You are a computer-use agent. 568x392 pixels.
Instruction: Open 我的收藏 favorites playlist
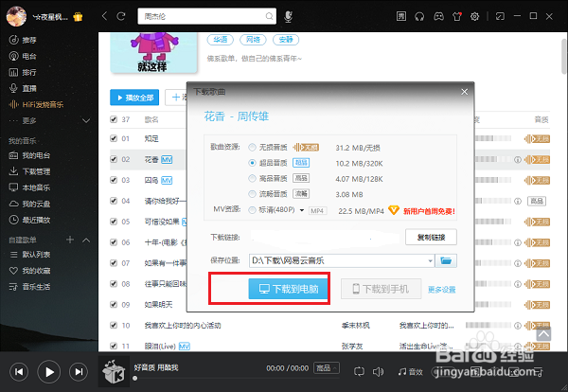pyautogui.click(x=29, y=271)
